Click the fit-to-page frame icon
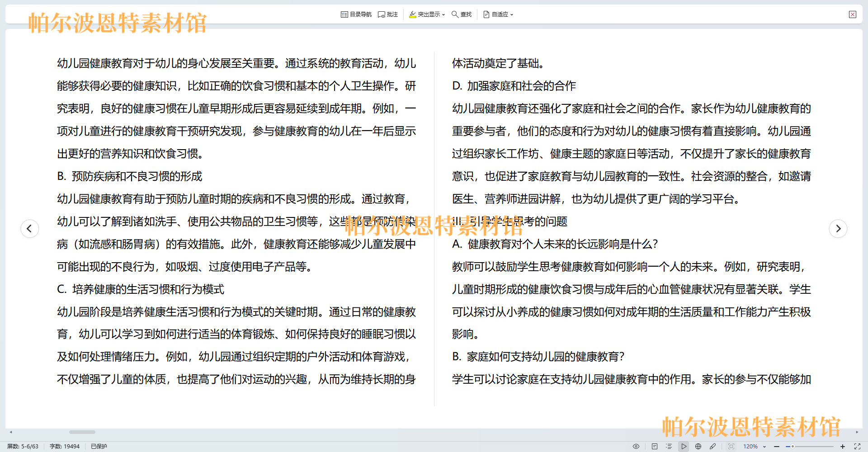The width and height of the screenshot is (868, 452). pos(731,446)
